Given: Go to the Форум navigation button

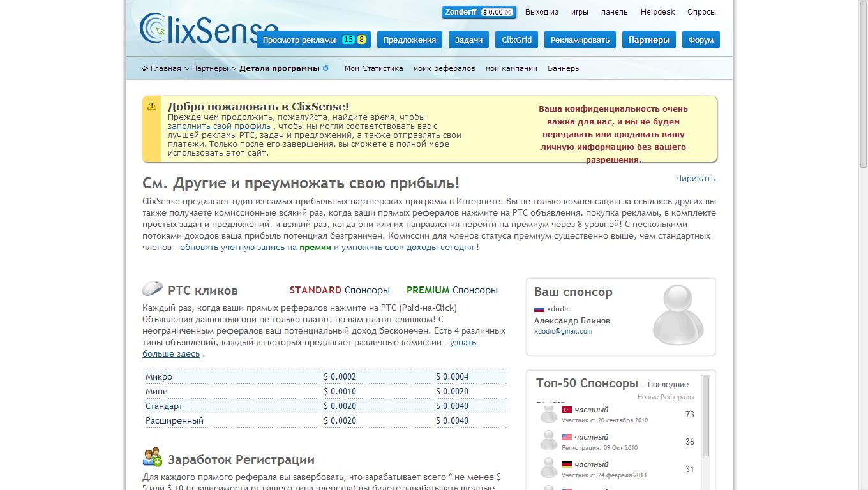Looking at the screenshot, I should point(701,40).
